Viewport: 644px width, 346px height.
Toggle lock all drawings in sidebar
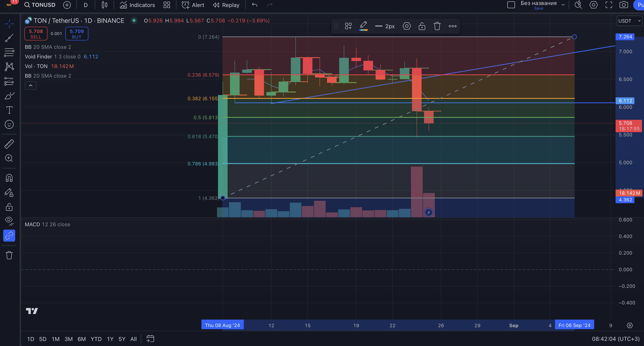(x=9, y=207)
